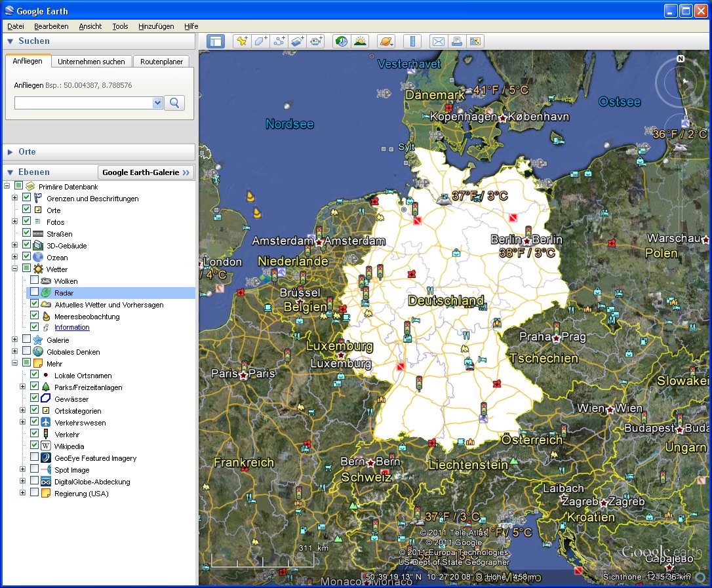
Task: Enable GeoEye Featured Imagery checkbox
Action: coord(34,458)
